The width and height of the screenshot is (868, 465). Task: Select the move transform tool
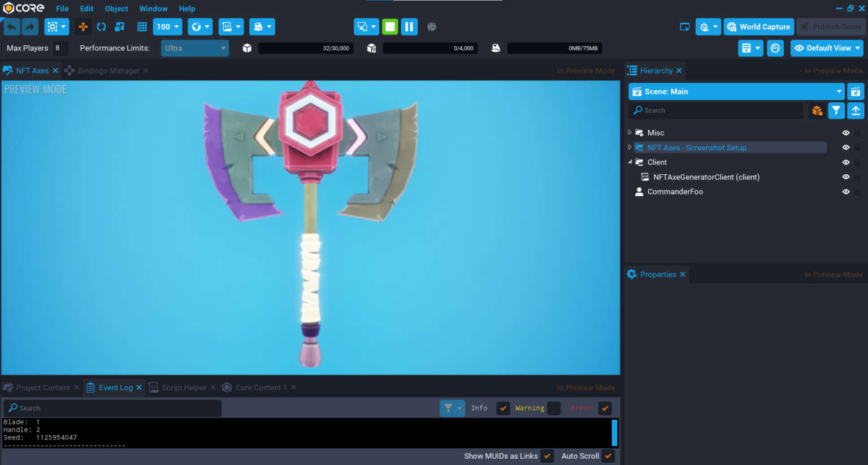[83, 27]
